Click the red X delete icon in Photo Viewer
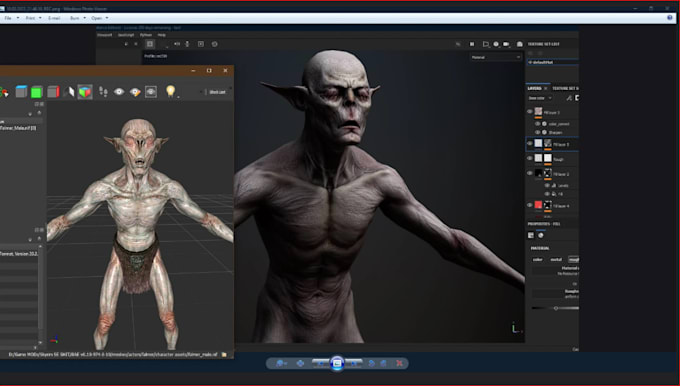Image resolution: width=680 pixels, height=386 pixels. [x=399, y=363]
